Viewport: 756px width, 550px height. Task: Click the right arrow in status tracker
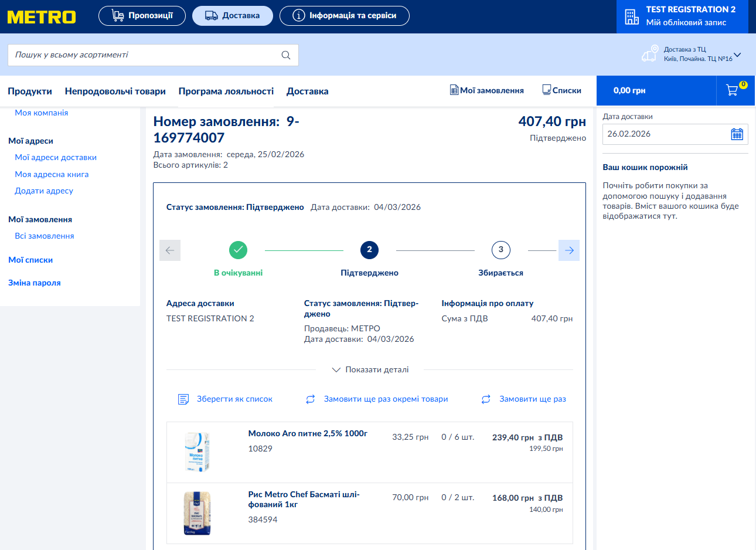tap(569, 250)
